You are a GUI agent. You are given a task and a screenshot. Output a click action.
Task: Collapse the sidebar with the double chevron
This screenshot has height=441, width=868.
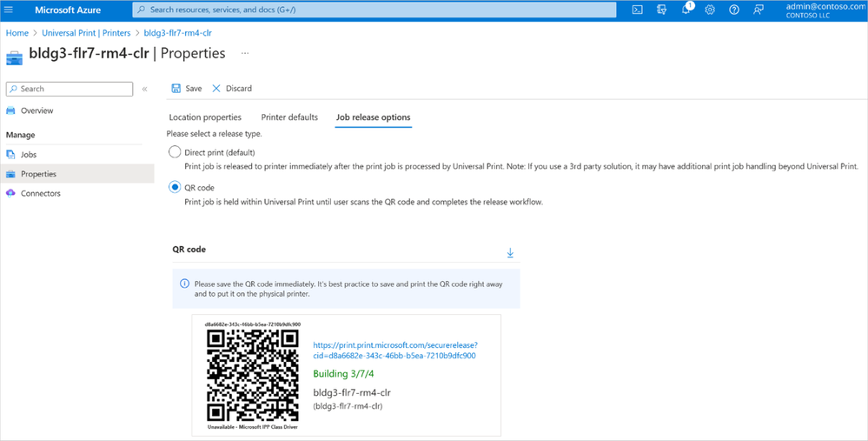tap(144, 89)
